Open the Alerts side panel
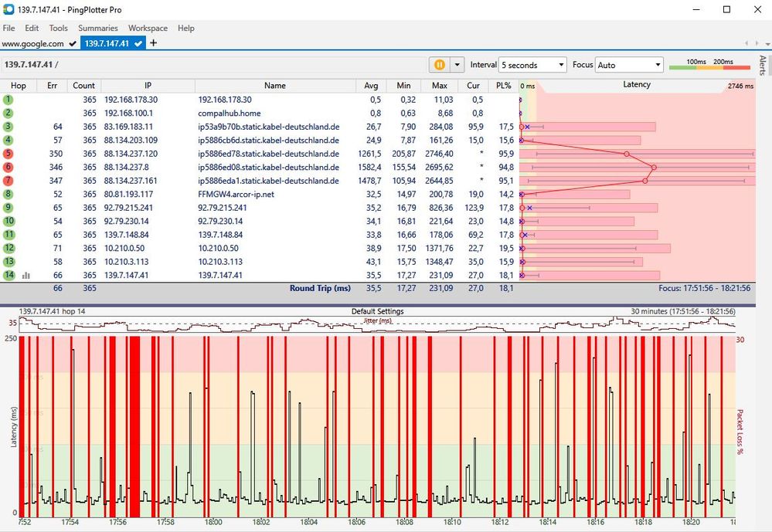 tap(763, 65)
